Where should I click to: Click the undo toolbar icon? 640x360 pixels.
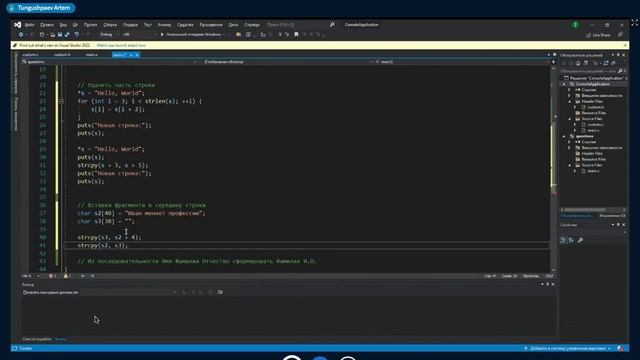click(76, 35)
